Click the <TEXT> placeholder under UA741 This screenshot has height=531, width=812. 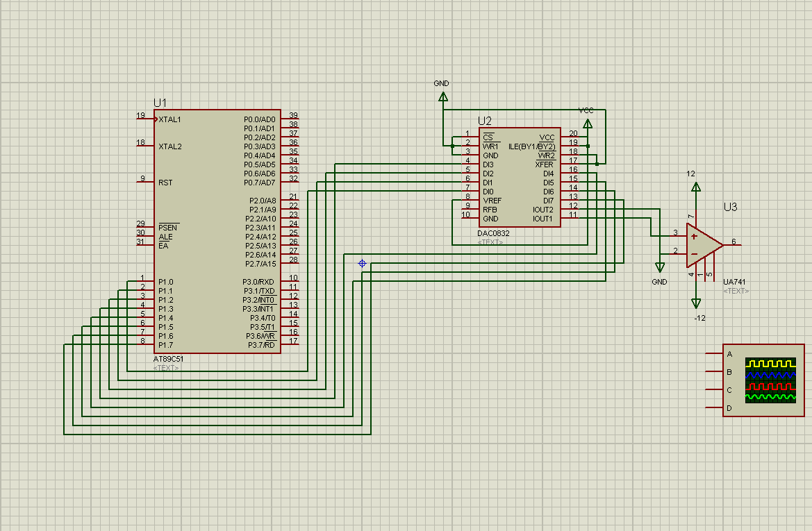(x=736, y=291)
